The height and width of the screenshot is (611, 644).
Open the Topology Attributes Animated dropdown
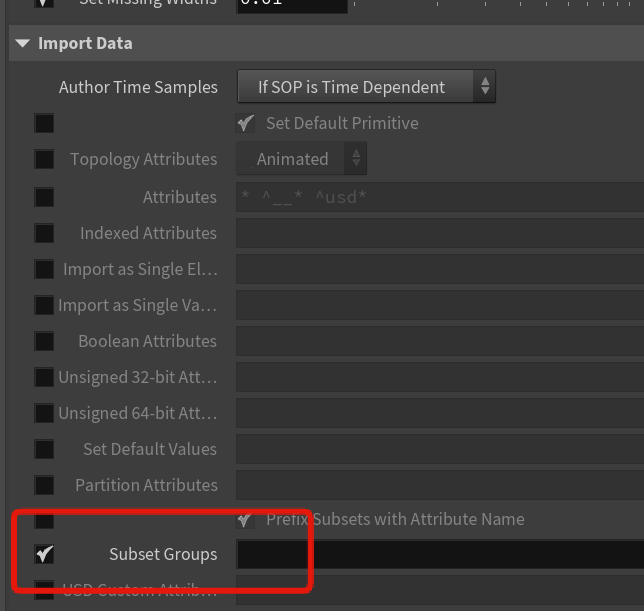tap(301, 159)
